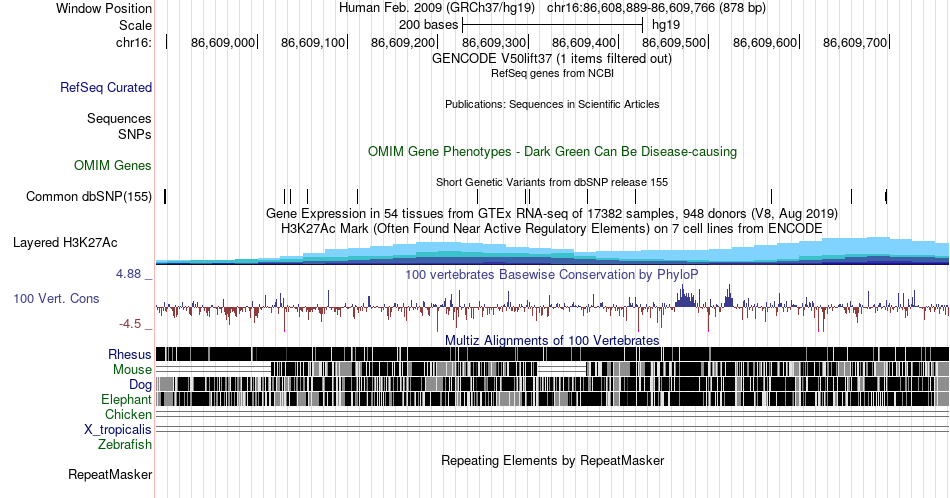This screenshot has width=950, height=498.
Task: Click the GENCODE V50lift37 track title
Action: (x=552, y=59)
